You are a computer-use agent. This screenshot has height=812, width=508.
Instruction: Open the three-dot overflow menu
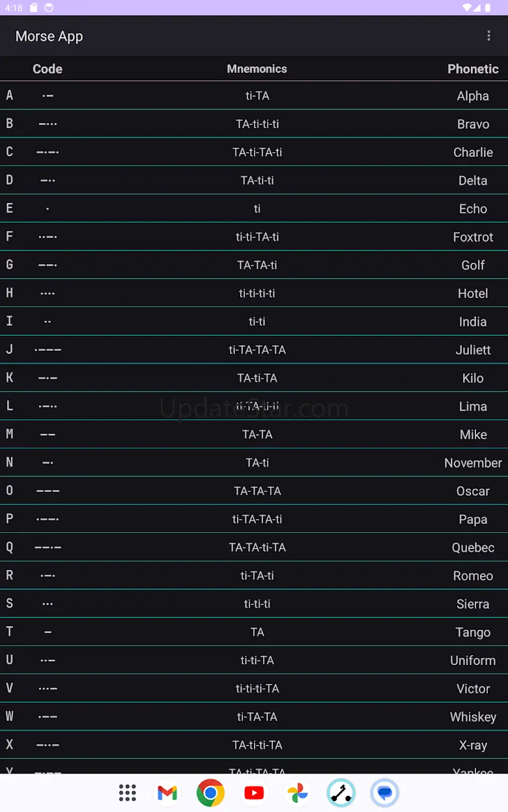(x=488, y=36)
